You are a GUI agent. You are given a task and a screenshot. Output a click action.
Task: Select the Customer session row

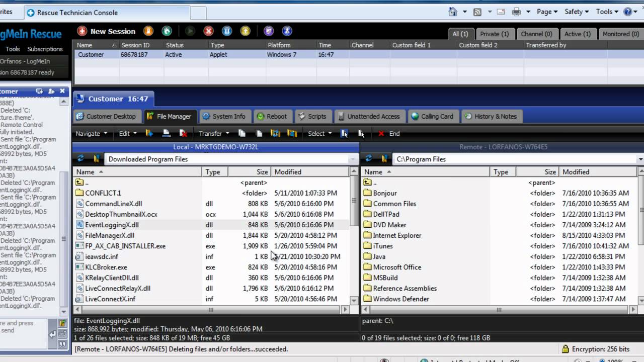click(359, 54)
